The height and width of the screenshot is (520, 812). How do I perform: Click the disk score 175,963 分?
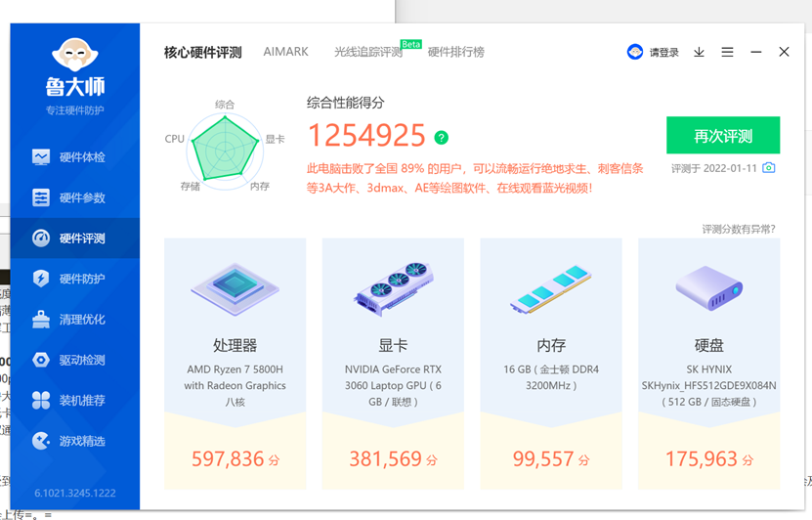click(x=709, y=458)
